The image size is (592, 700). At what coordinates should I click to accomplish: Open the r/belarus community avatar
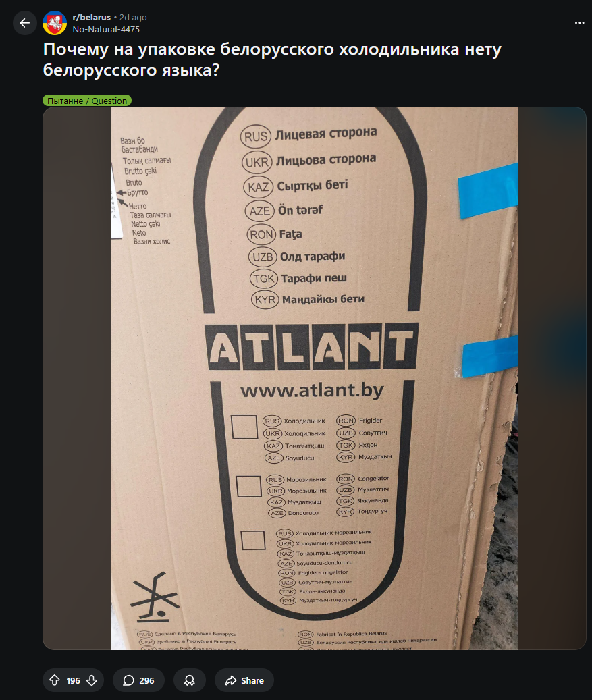55,23
